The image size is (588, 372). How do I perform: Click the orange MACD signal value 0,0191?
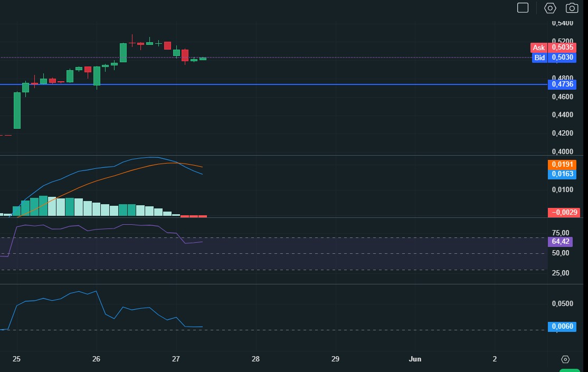click(x=562, y=164)
